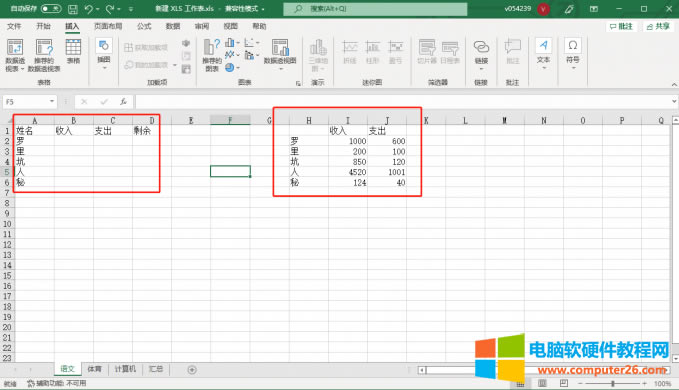679x390 pixels.
Task: Open the Symbols (符号) group
Action: tap(573, 54)
